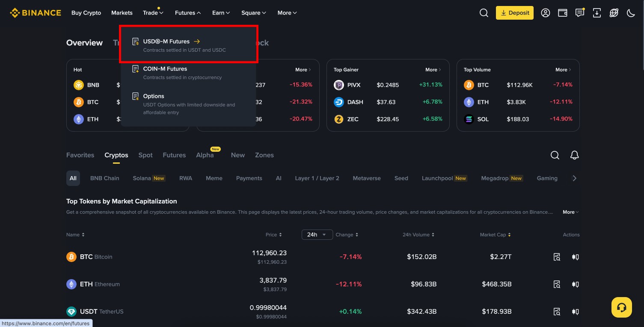
Task: Click the ZEC coin icon
Action: (x=339, y=119)
